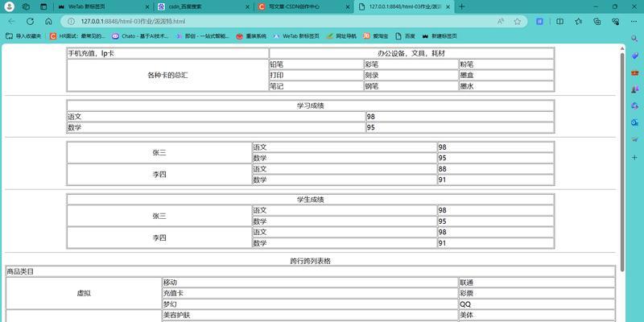Open the WeTab 新标签页 bookmark
This screenshot has width=644, height=322.
click(x=296, y=36)
